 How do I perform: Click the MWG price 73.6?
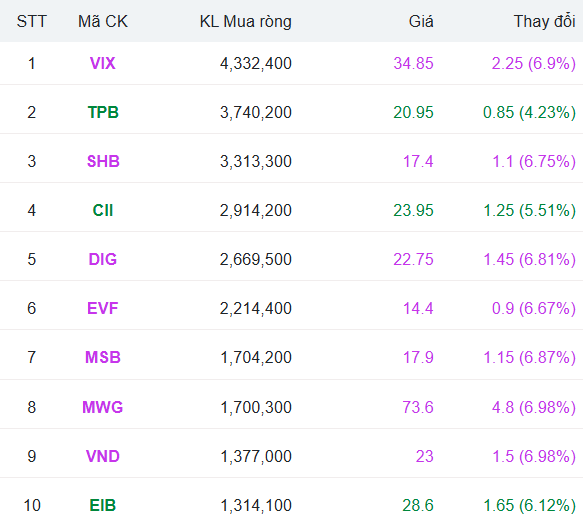418,407
